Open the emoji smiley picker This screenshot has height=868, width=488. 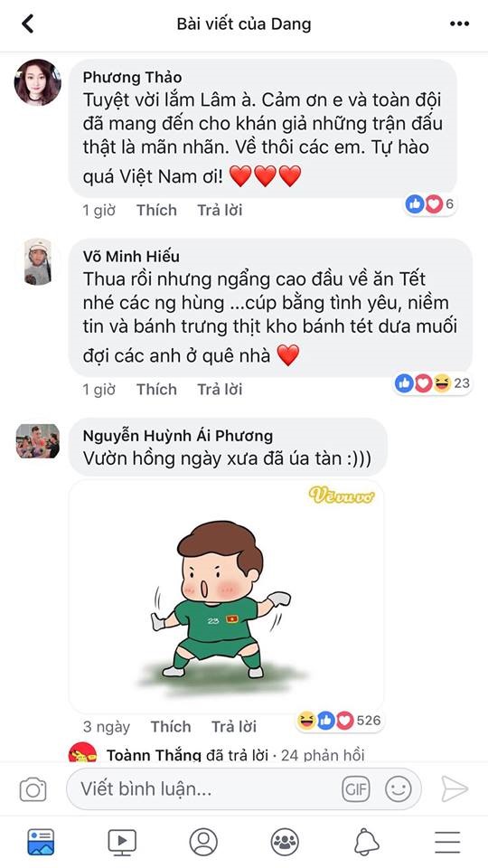coord(399,788)
